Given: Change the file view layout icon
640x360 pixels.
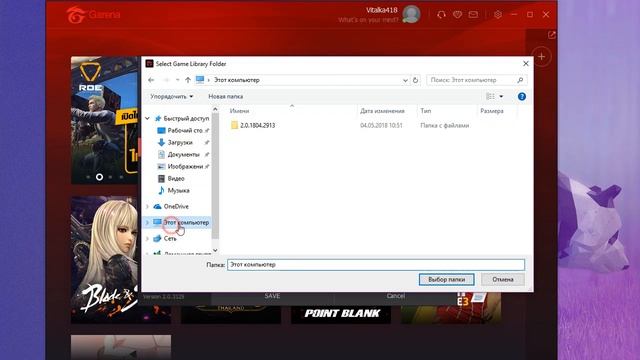Looking at the screenshot, I should [490, 97].
